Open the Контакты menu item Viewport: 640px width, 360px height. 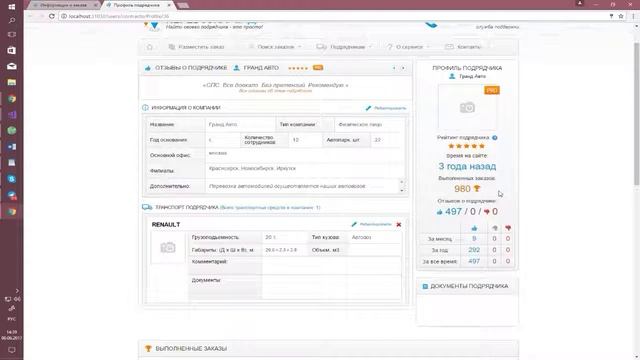463,47
